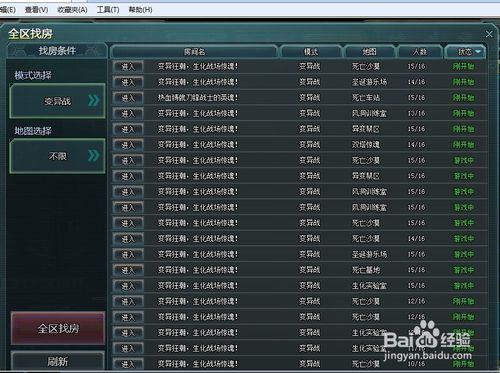Select the 14/16 count in the 双塔惊魂 row
The image size is (500, 373).
[x=416, y=145]
